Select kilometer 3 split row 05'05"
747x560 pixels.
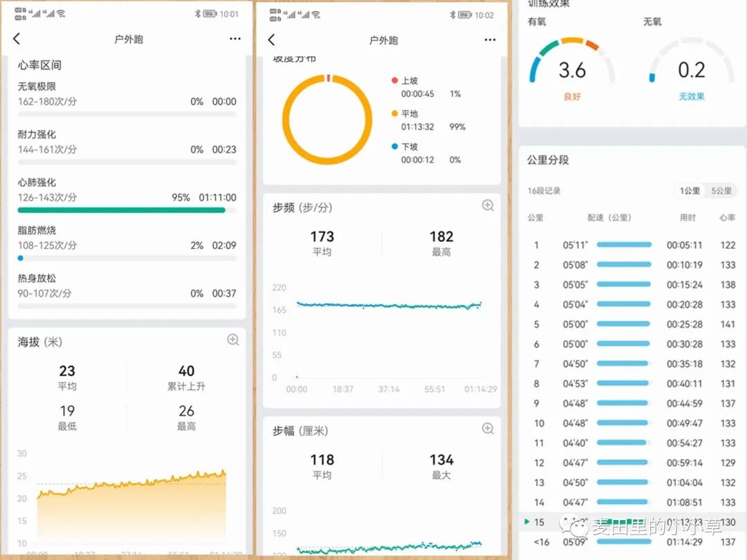(633, 285)
